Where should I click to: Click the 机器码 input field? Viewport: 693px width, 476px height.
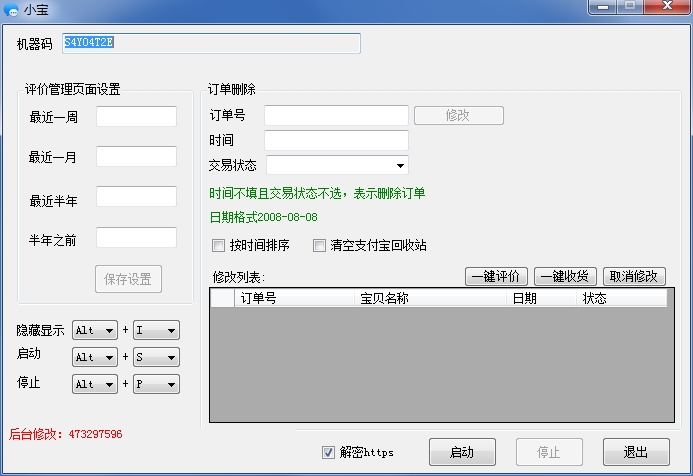pyautogui.click(x=211, y=43)
